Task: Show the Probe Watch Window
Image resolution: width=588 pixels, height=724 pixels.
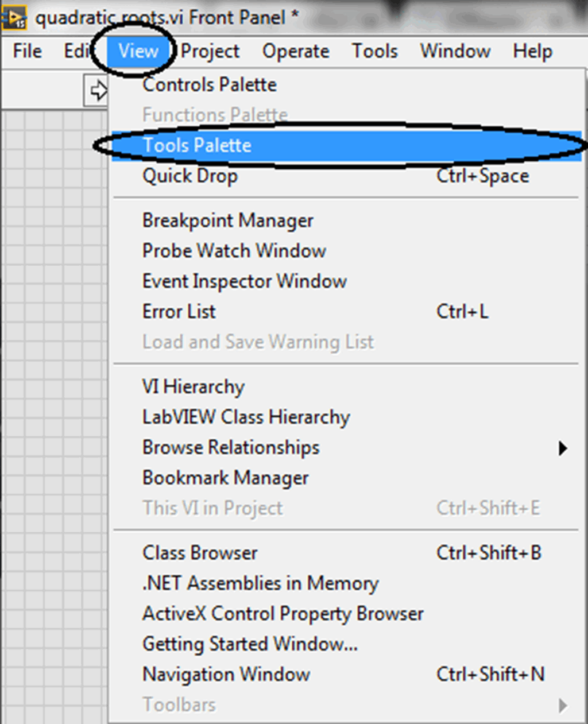Action: (234, 251)
